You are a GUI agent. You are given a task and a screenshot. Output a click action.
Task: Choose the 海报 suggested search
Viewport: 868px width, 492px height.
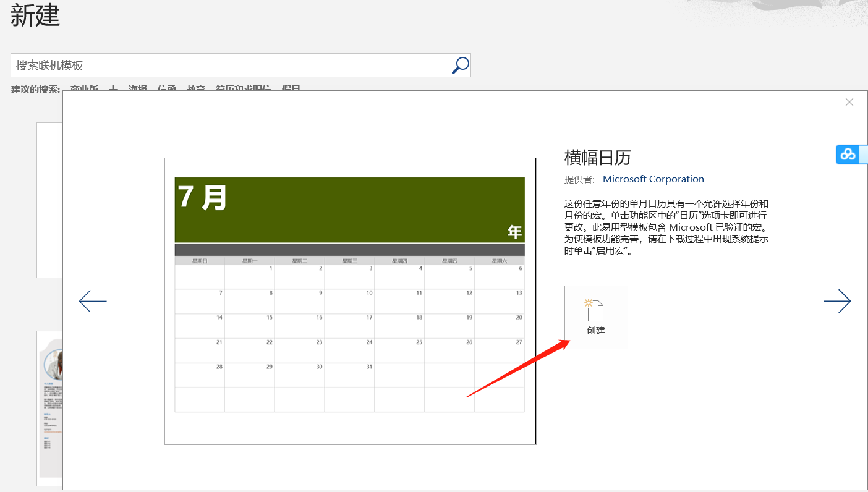point(137,88)
